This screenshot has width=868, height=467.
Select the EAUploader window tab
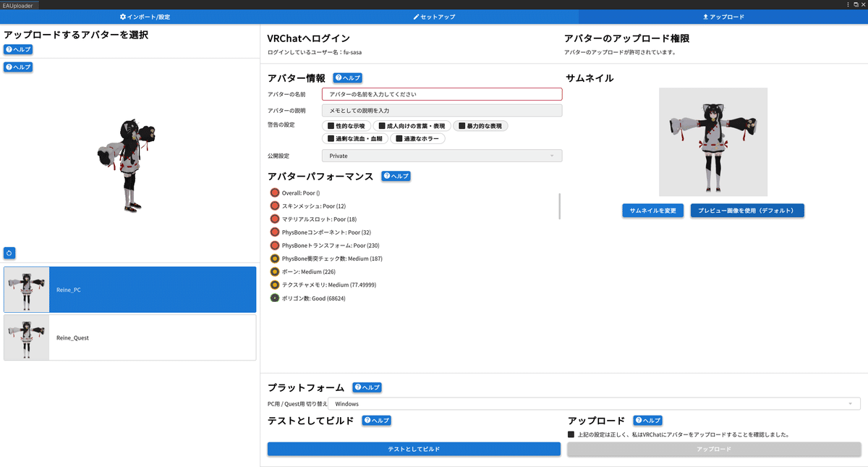pos(20,5)
